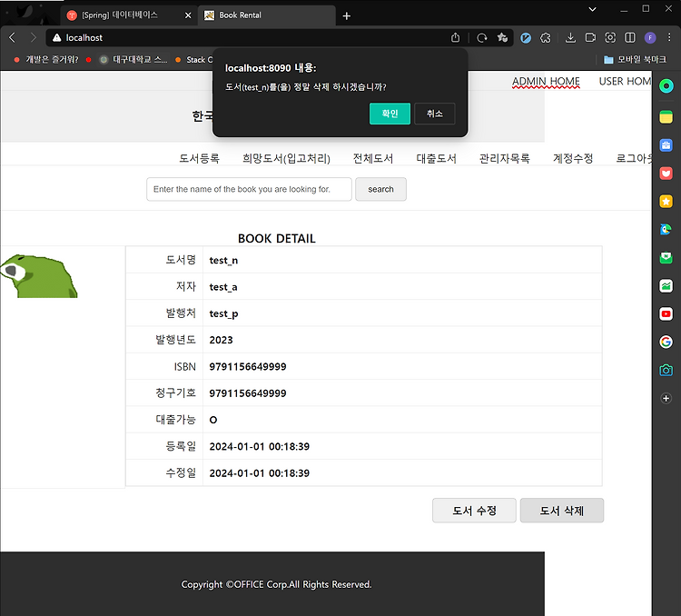The width and height of the screenshot is (681, 616).
Task: Open the ADMIN HOME link
Action: tap(546, 81)
